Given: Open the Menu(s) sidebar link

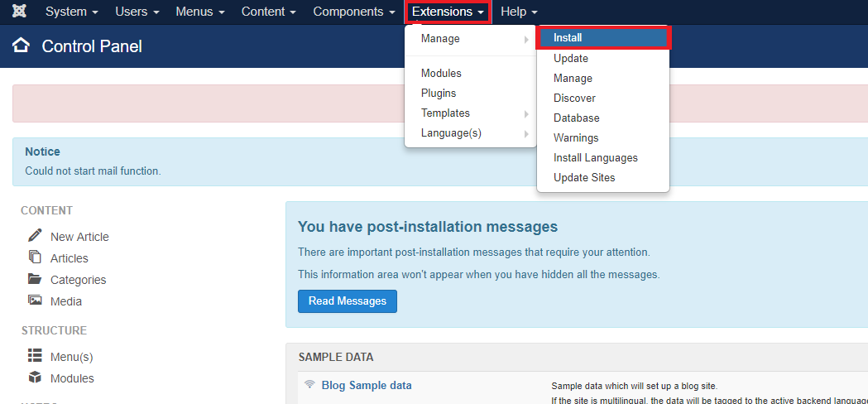Looking at the screenshot, I should (71, 357).
